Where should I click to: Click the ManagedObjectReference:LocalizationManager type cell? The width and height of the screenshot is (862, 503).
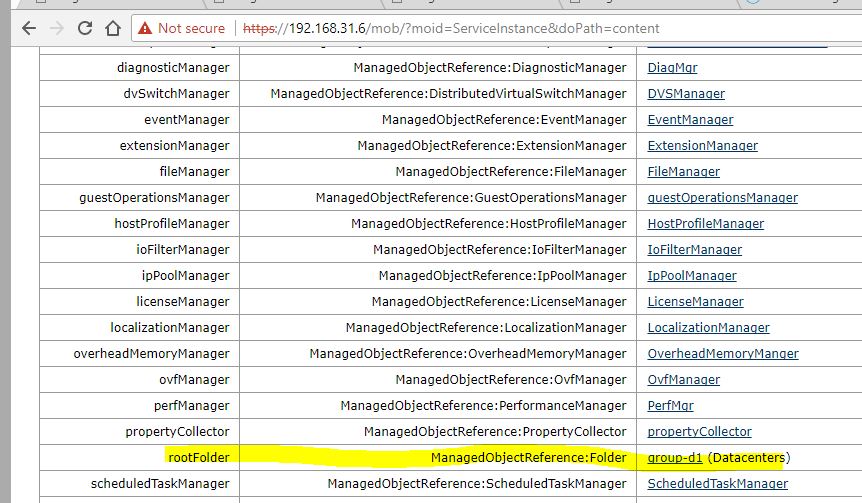coord(438,328)
